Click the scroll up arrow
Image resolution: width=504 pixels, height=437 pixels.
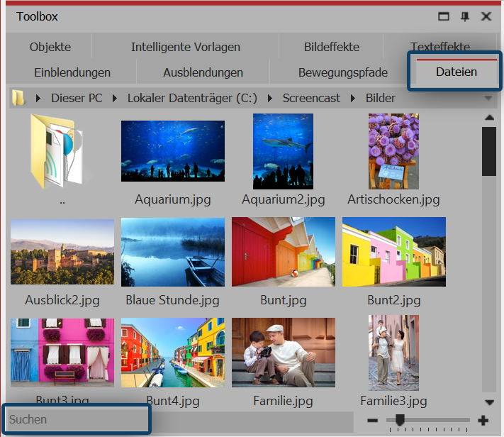coord(489,118)
